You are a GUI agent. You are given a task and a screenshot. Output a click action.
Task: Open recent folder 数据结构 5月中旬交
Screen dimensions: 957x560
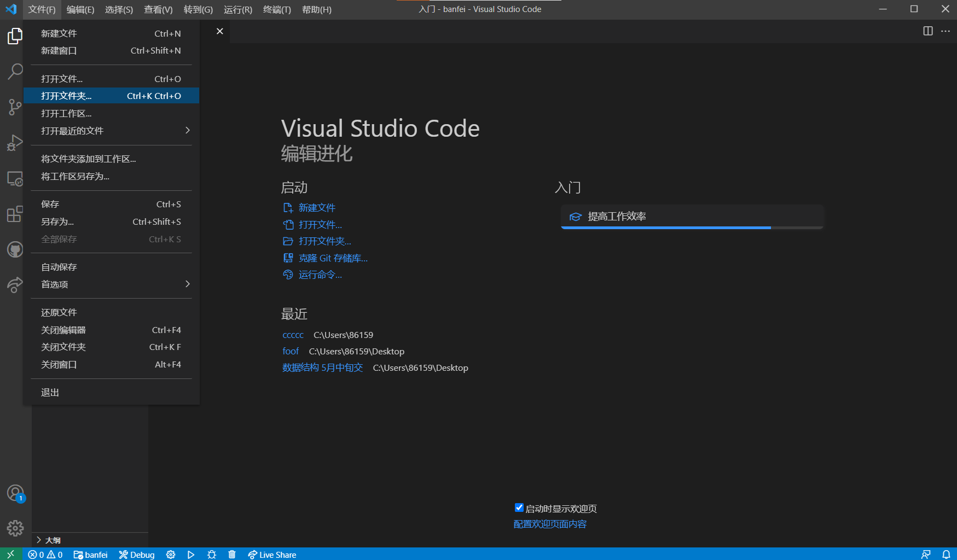point(322,367)
